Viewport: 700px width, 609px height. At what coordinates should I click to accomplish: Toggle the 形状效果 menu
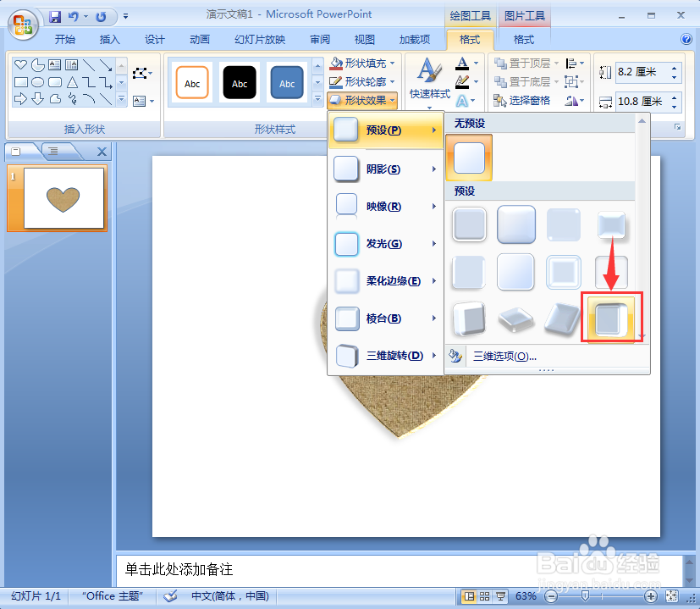362,101
